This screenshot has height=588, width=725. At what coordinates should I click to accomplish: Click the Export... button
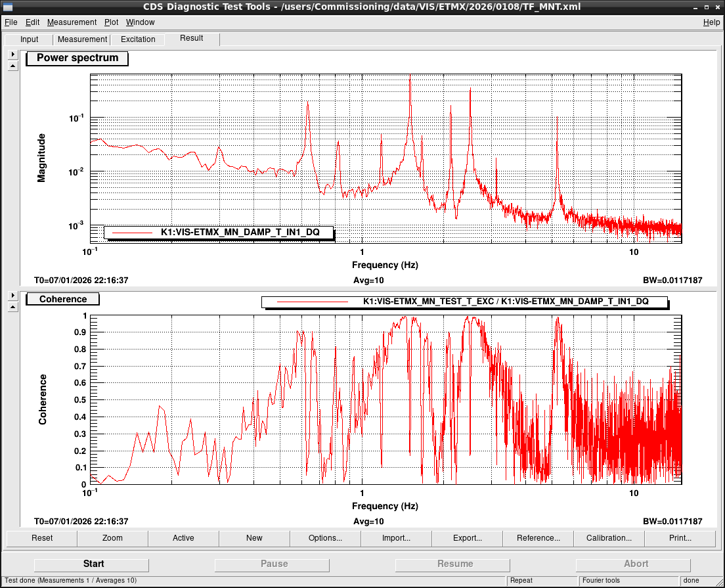[x=467, y=538]
